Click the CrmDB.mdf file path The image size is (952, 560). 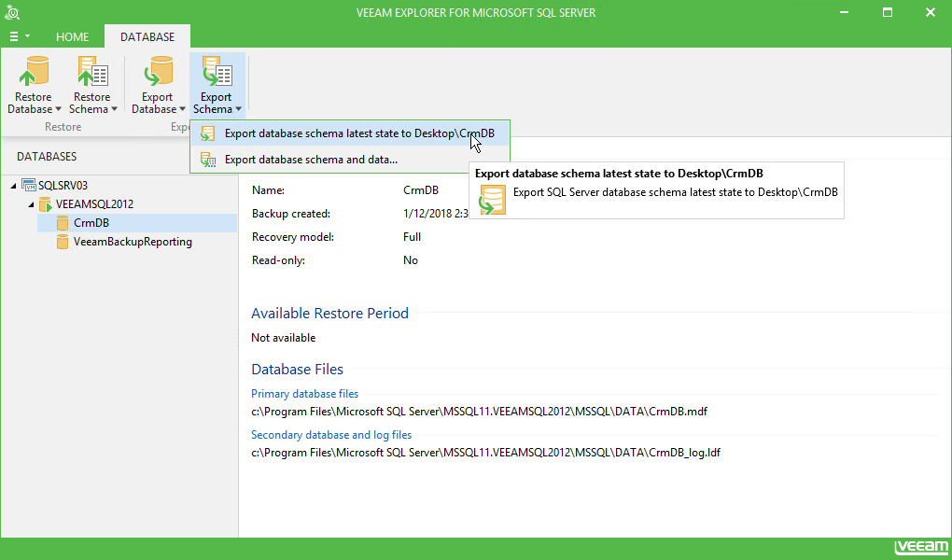pyautogui.click(x=479, y=412)
